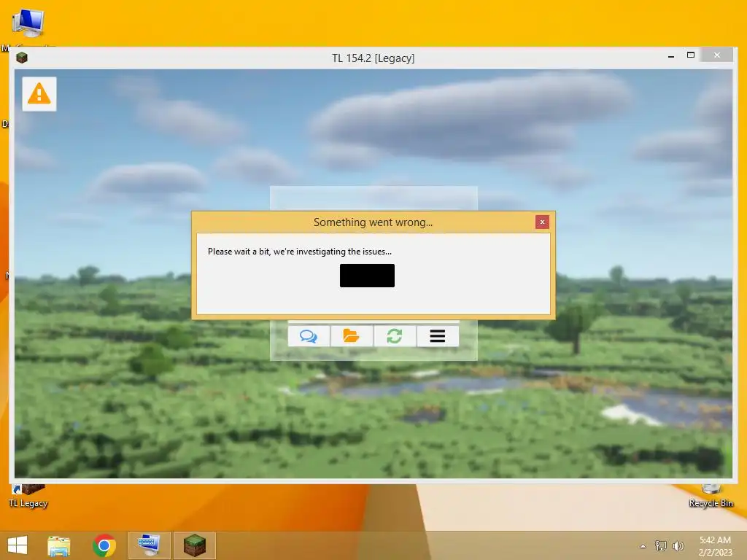The width and height of the screenshot is (747, 560).
Task: Open the launcher hamburger menu
Action: point(438,336)
